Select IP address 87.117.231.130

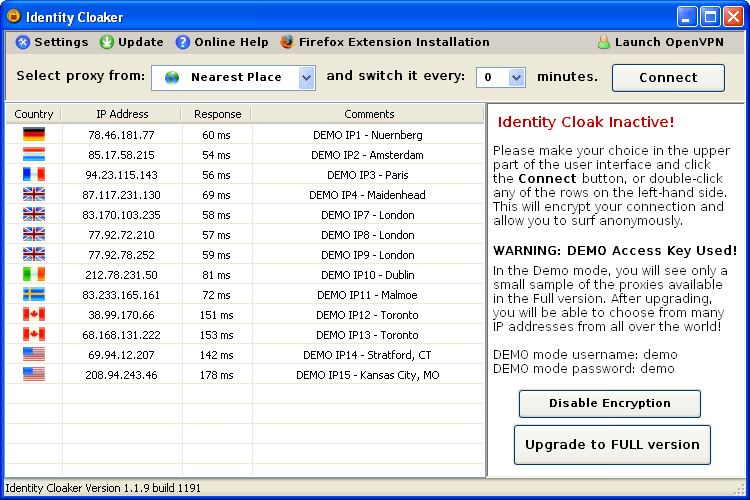(121, 195)
